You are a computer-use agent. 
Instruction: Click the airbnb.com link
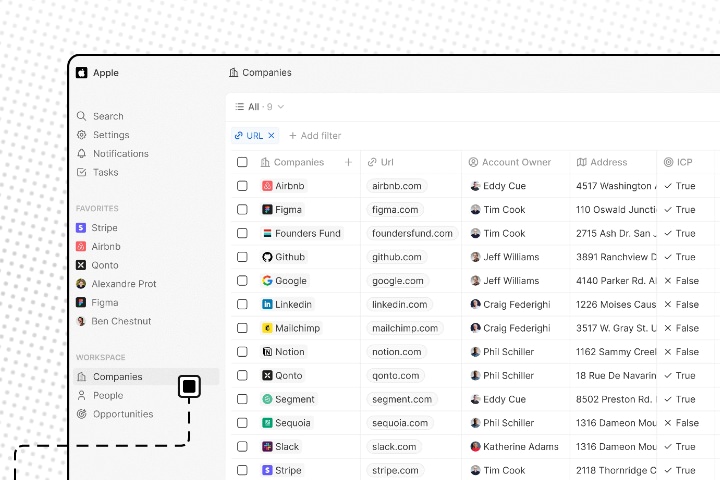pyautogui.click(x=397, y=186)
